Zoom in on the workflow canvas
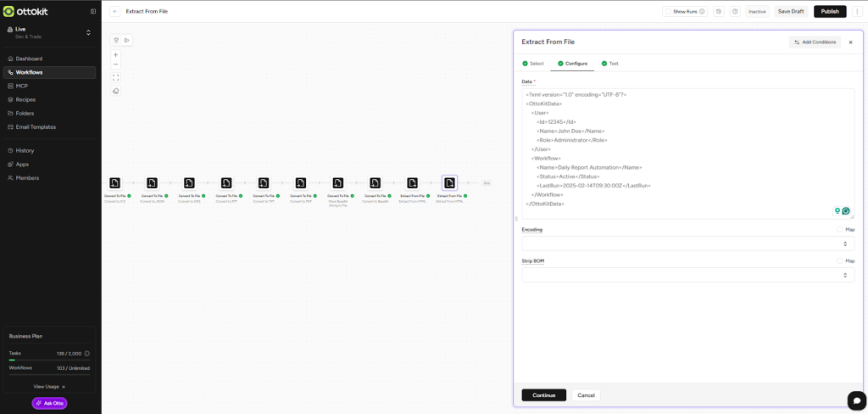This screenshot has height=414, width=868. (116, 54)
